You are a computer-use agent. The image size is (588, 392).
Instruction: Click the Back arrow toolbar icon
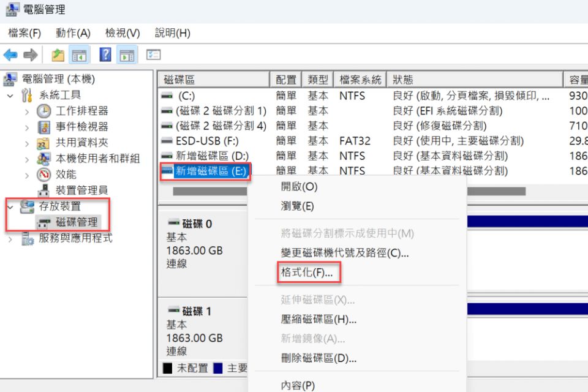point(10,55)
